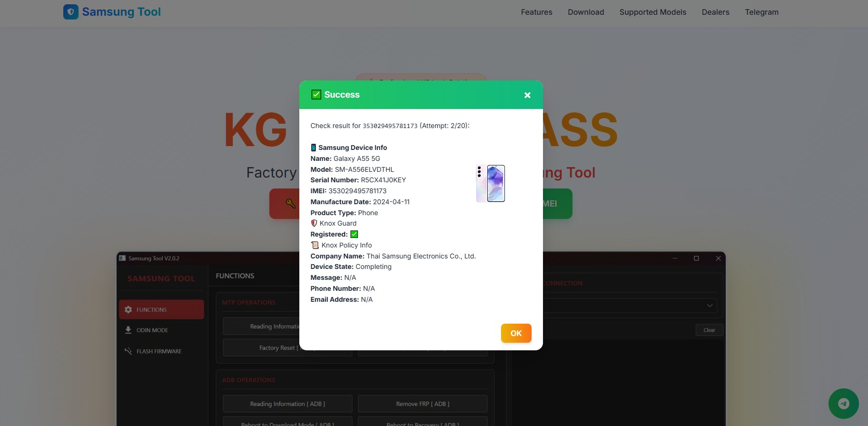Click Company Name Thai Samsung Electronics text
The height and width of the screenshot is (426, 868).
coord(393,256)
